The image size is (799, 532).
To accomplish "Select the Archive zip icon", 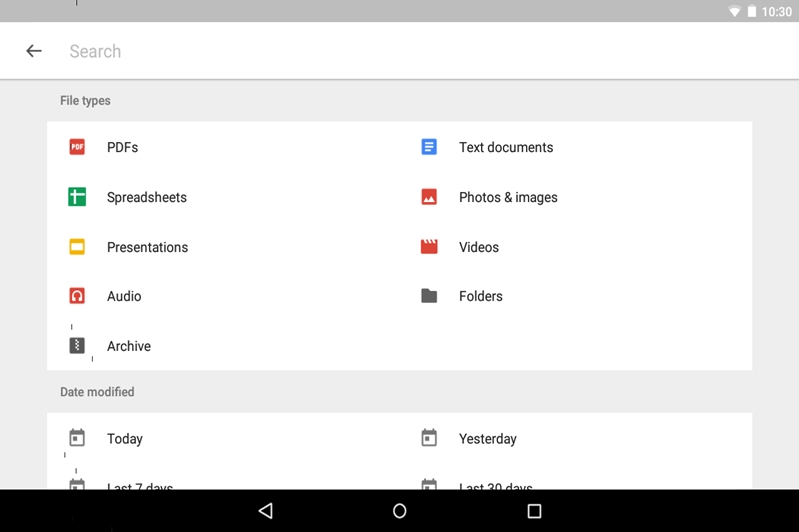I will pyautogui.click(x=77, y=346).
